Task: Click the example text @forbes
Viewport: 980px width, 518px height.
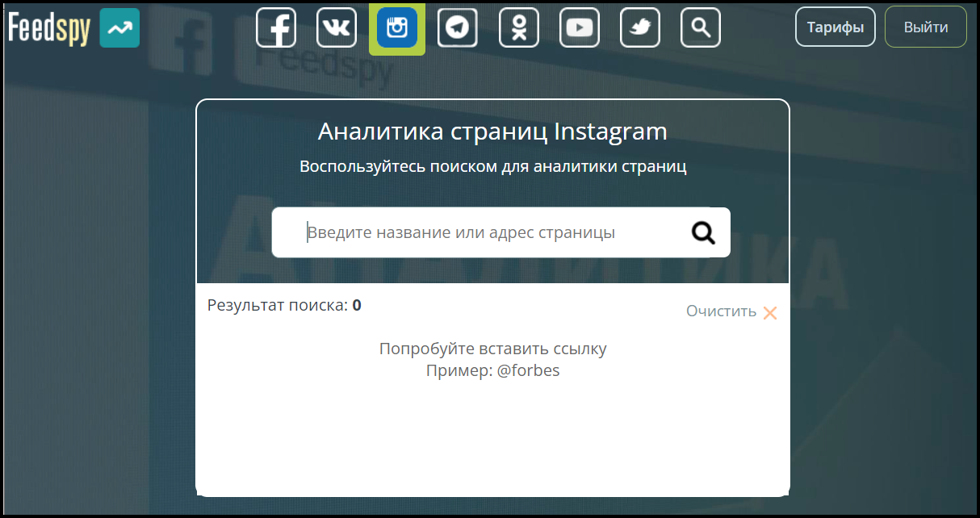Action: 529,371
